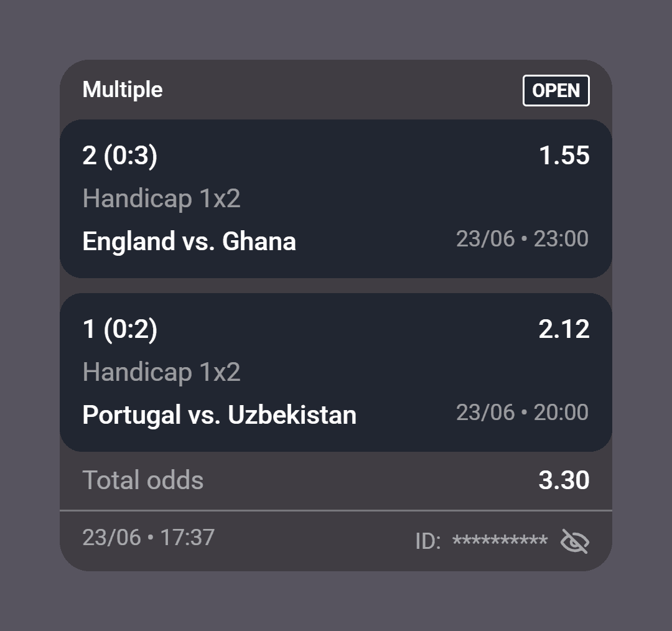Select the England vs. Ghana match title
This screenshot has width=672, height=631.
point(189,241)
